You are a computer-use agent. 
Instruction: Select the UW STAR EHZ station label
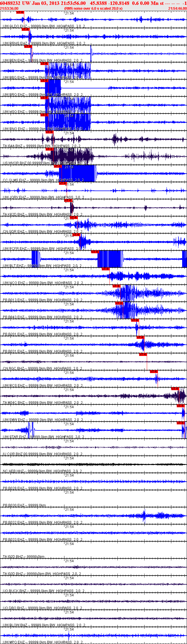tap(44, 437)
